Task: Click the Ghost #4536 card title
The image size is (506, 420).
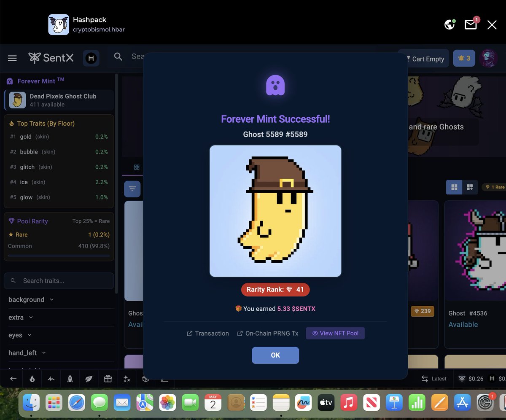Action: tap(468, 313)
